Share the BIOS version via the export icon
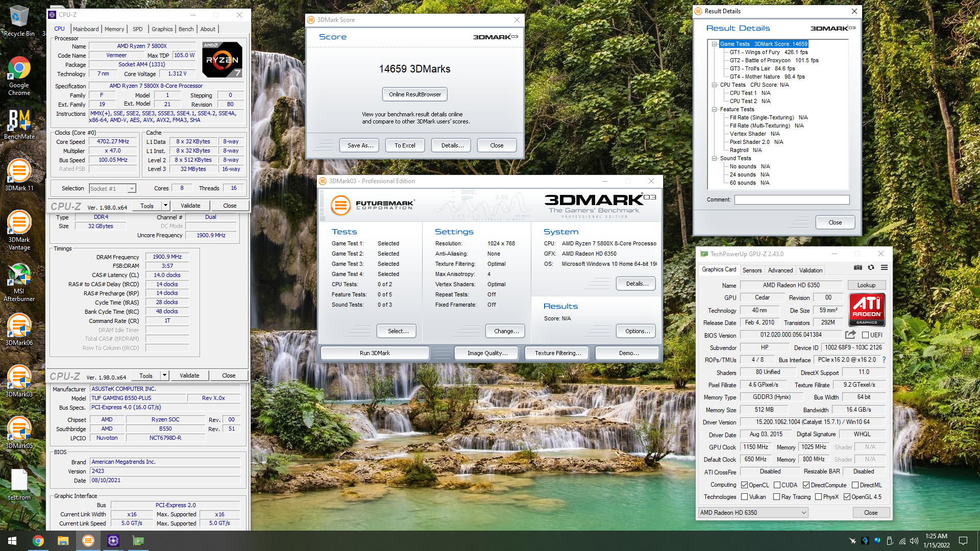The image size is (980, 551). [x=850, y=335]
